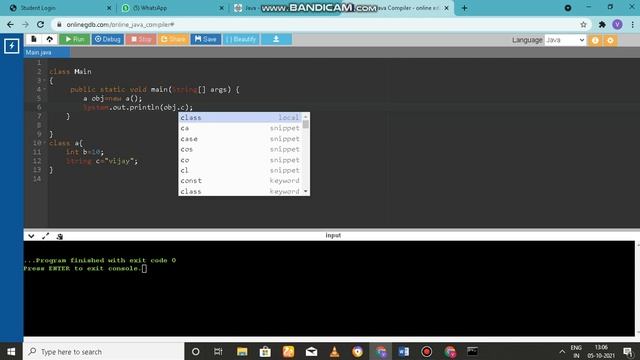Click the copy console output icon
This screenshot has width=640, height=360.
(x=60, y=236)
